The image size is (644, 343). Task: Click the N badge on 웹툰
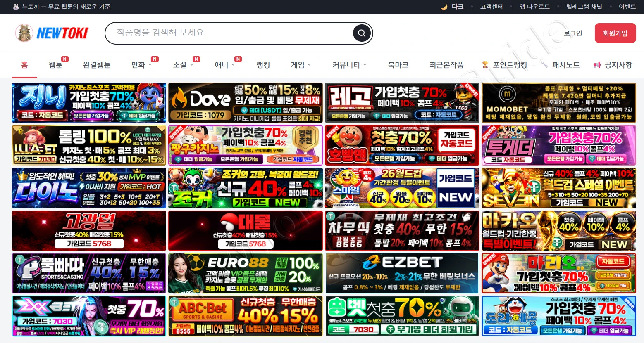coord(65,59)
